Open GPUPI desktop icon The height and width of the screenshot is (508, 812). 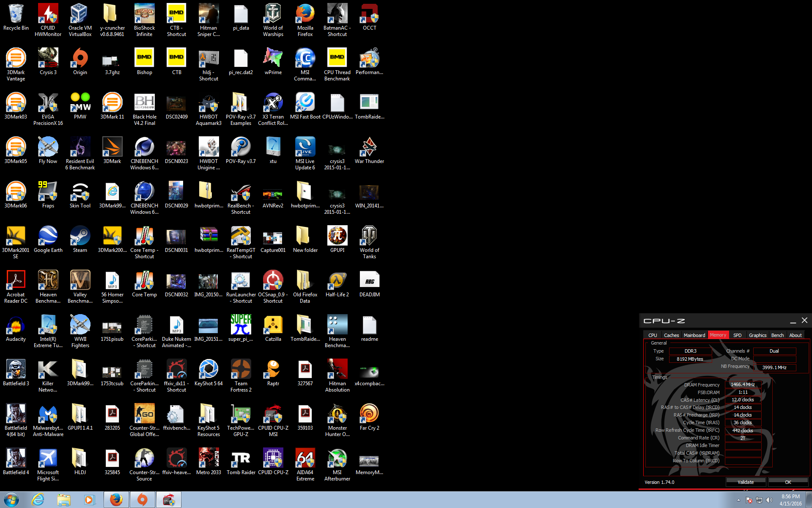(x=337, y=239)
